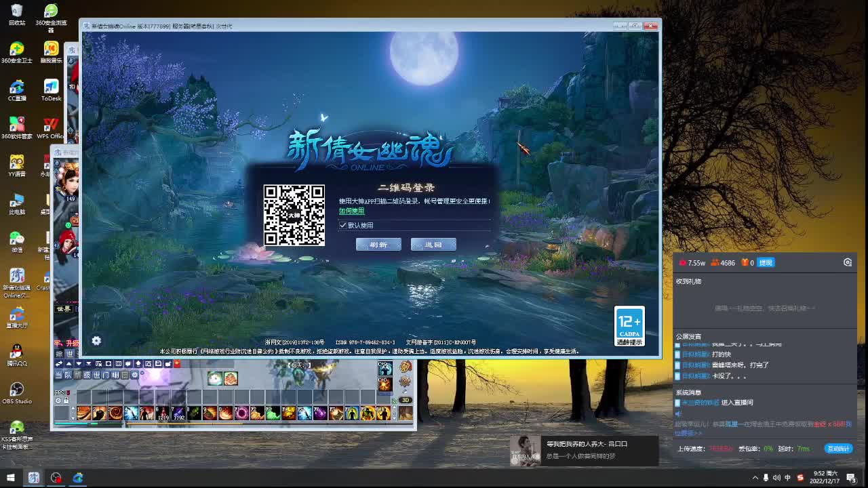Select the 世 world chat channel tab

(97, 375)
